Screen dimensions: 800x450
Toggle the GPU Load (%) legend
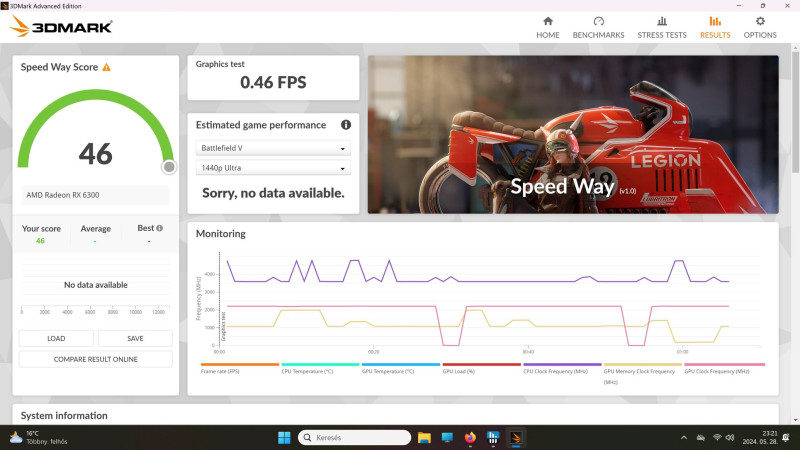click(481, 368)
